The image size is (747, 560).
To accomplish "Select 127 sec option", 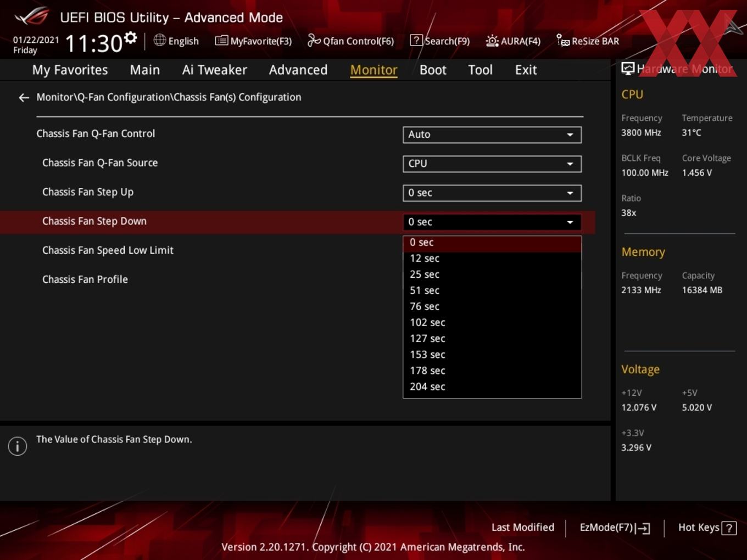I will click(492, 339).
